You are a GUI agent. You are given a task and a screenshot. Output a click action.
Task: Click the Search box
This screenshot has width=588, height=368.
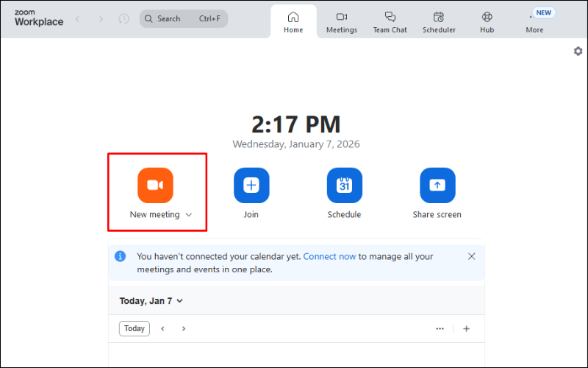pyautogui.click(x=184, y=19)
